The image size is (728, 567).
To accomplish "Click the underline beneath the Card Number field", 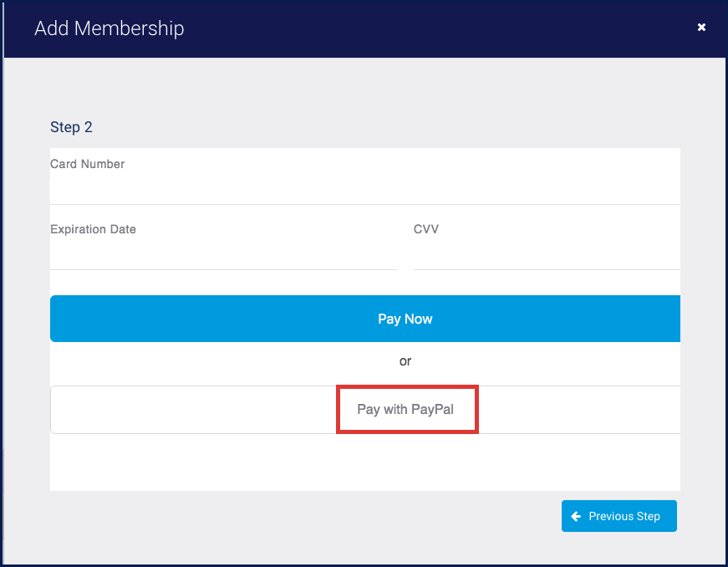I will [365, 204].
